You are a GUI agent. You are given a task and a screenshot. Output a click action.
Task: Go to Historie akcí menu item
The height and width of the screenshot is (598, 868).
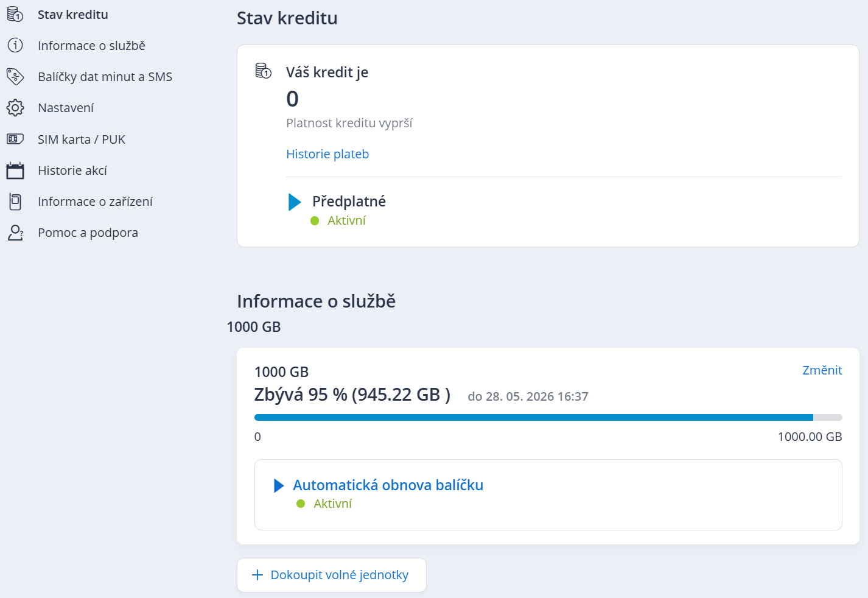[72, 171]
